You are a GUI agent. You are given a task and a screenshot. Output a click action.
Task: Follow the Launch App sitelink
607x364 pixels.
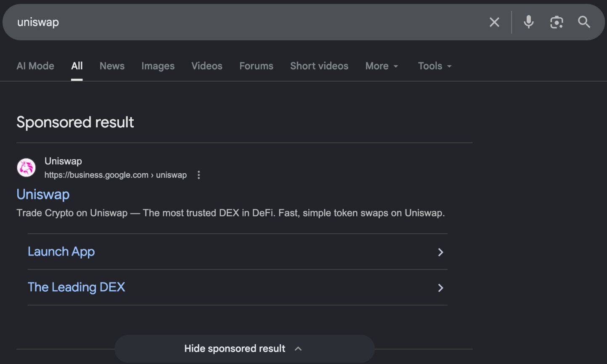click(61, 251)
